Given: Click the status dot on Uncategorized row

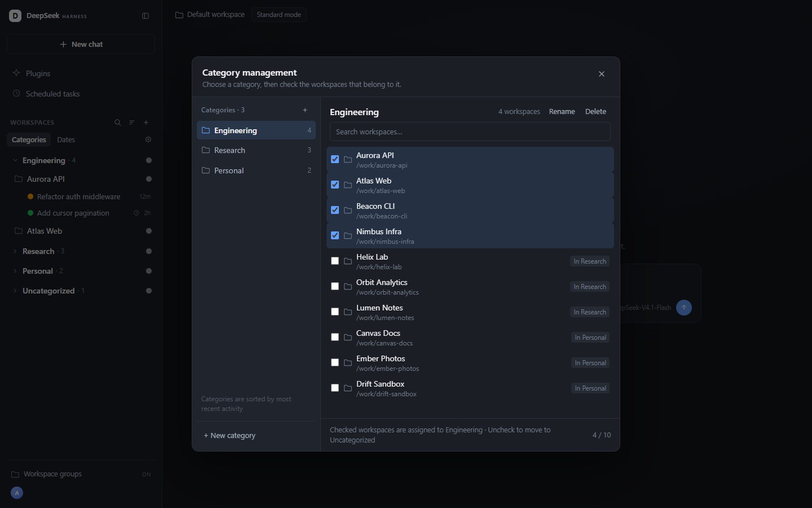Looking at the screenshot, I should [149, 291].
